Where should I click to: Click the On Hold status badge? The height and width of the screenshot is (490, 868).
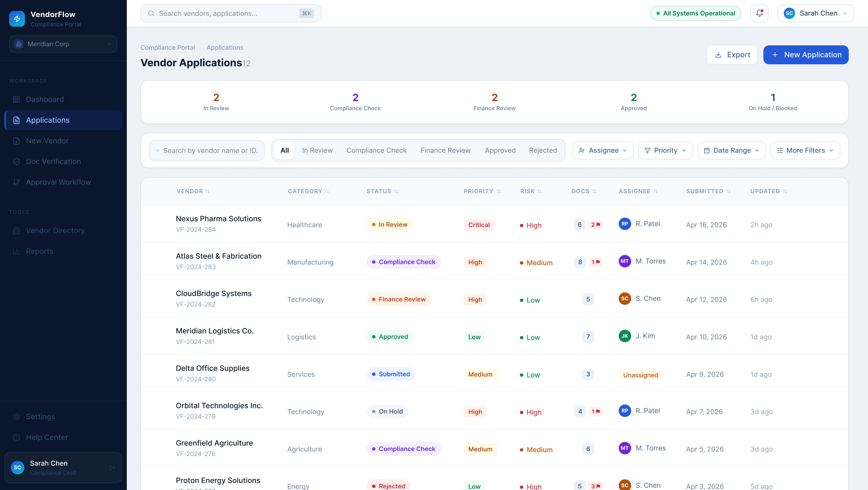tap(387, 412)
